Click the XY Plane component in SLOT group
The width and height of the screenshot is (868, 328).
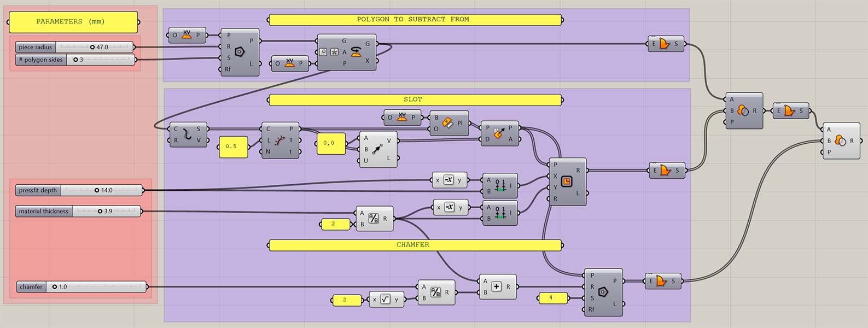click(x=403, y=117)
